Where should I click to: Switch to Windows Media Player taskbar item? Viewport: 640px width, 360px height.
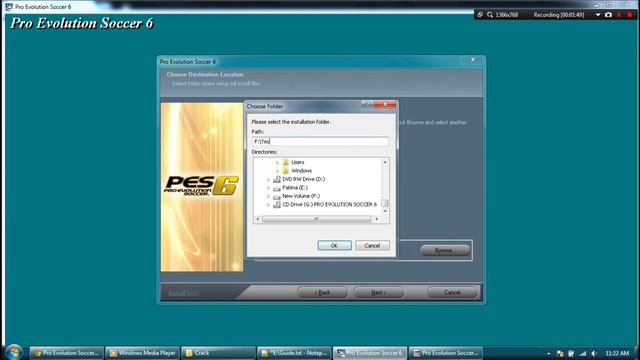coord(142,353)
